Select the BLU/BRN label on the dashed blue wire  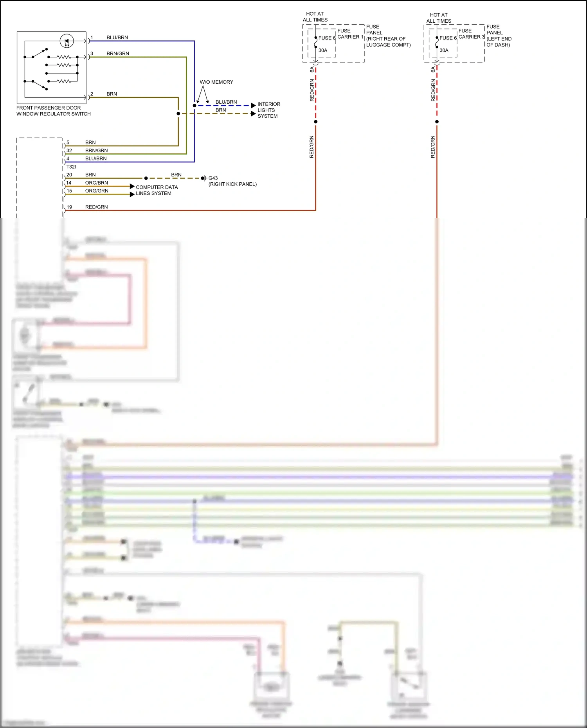click(x=226, y=102)
